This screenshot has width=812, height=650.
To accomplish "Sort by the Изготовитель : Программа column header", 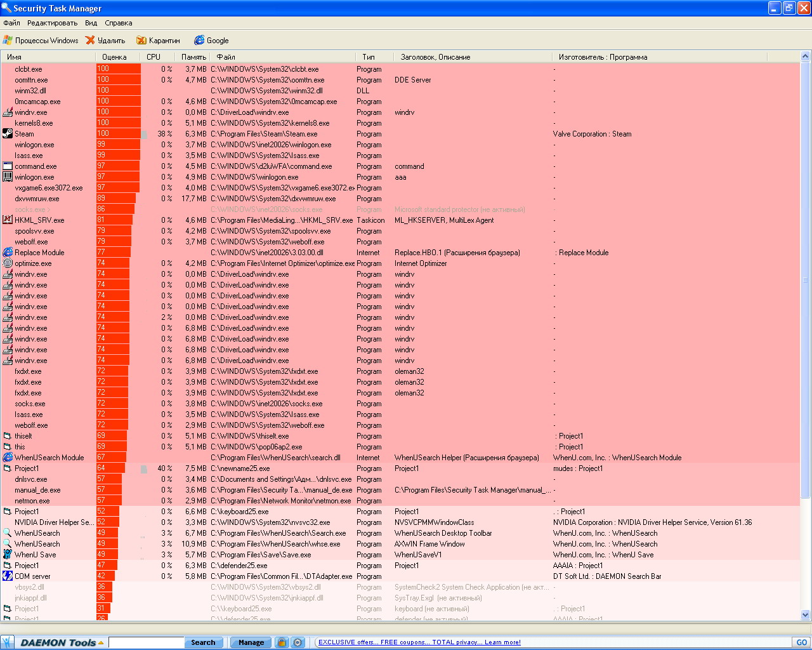I will (x=660, y=57).
